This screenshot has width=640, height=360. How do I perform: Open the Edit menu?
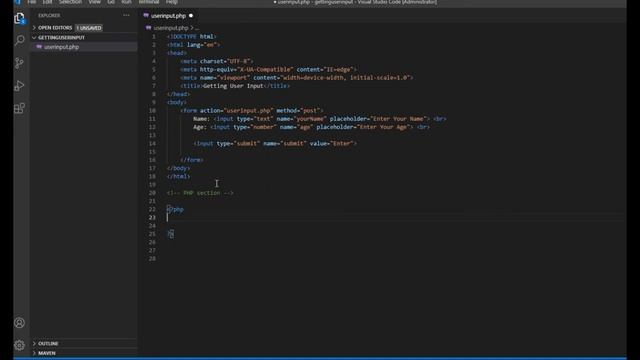pyautogui.click(x=47, y=2)
